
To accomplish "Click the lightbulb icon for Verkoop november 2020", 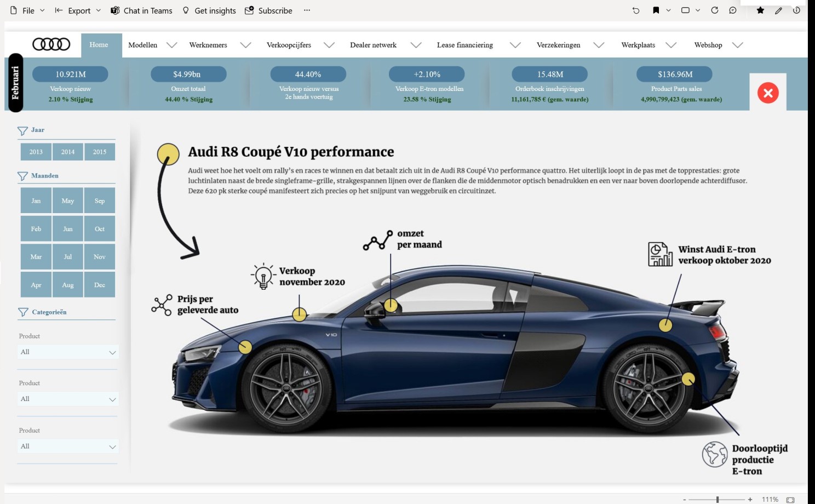I will [x=263, y=276].
